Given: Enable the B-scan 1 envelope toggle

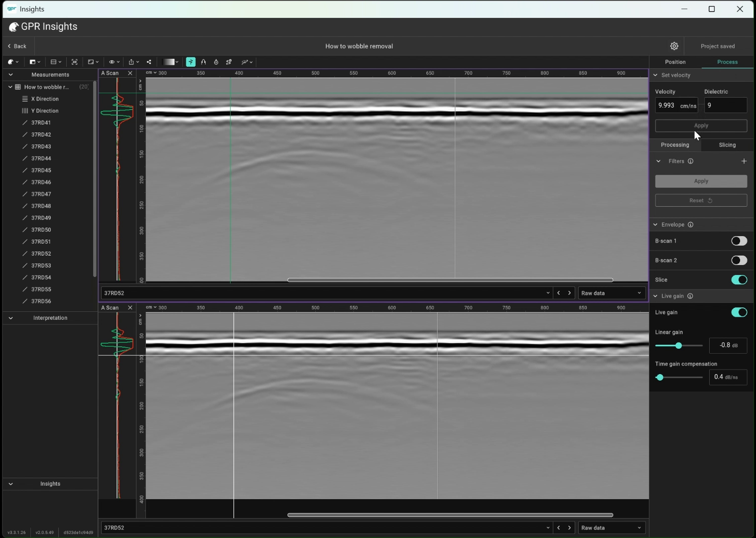Looking at the screenshot, I should pos(739,241).
